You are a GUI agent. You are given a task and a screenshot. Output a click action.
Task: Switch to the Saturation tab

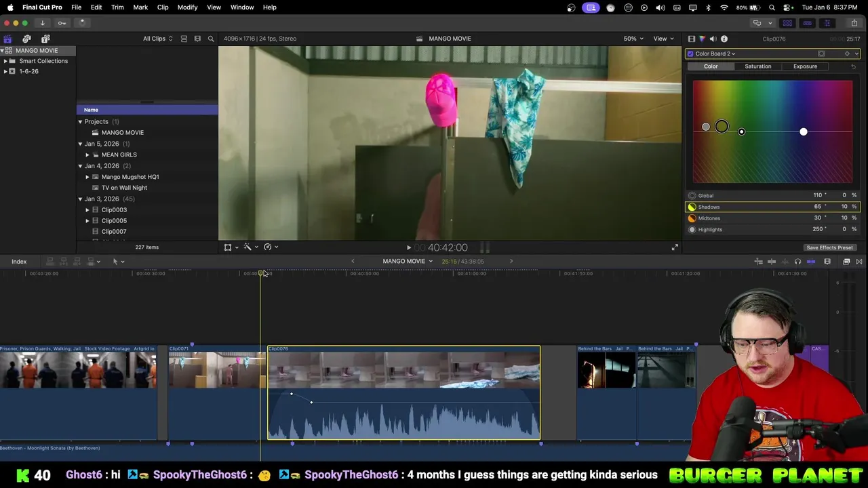tap(757, 66)
